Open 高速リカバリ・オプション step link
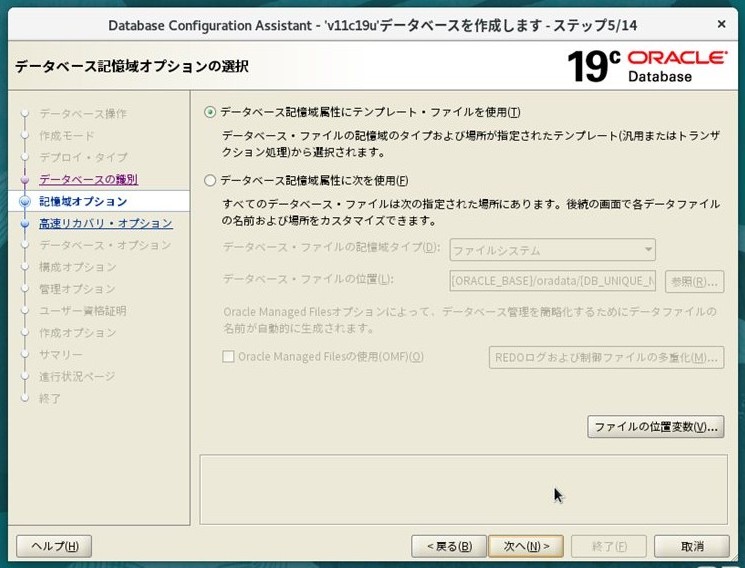This screenshot has width=745, height=568. click(105, 223)
